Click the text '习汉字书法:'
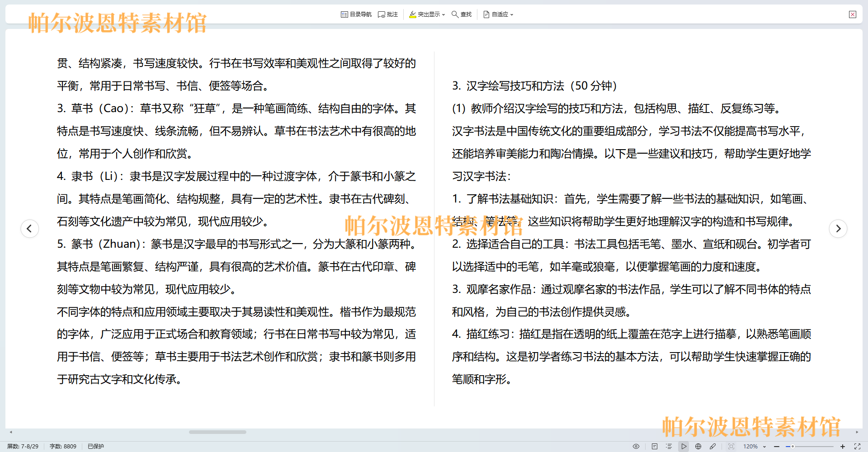The height and width of the screenshot is (452, 868). pyautogui.click(x=481, y=176)
